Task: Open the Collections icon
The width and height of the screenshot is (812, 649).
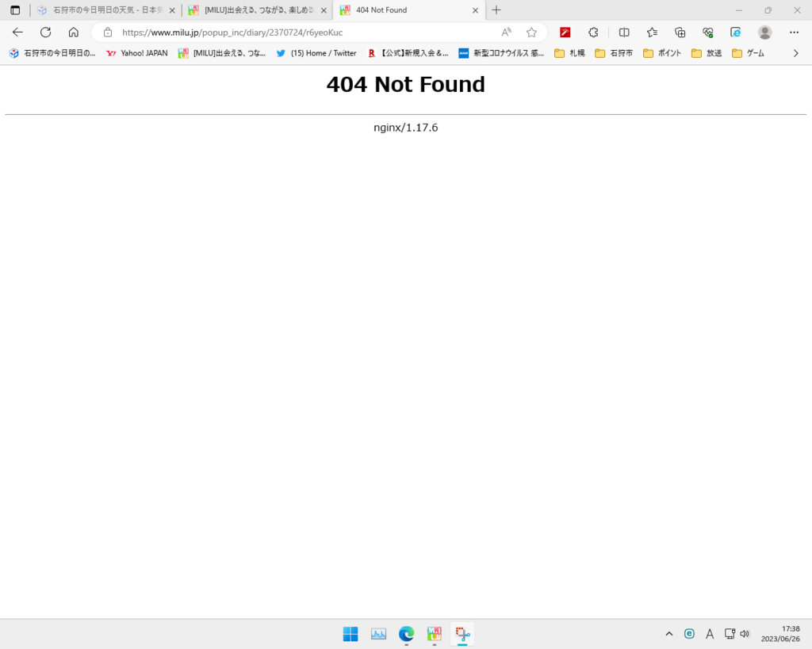Action: pyautogui.click(x=680, y=32)
